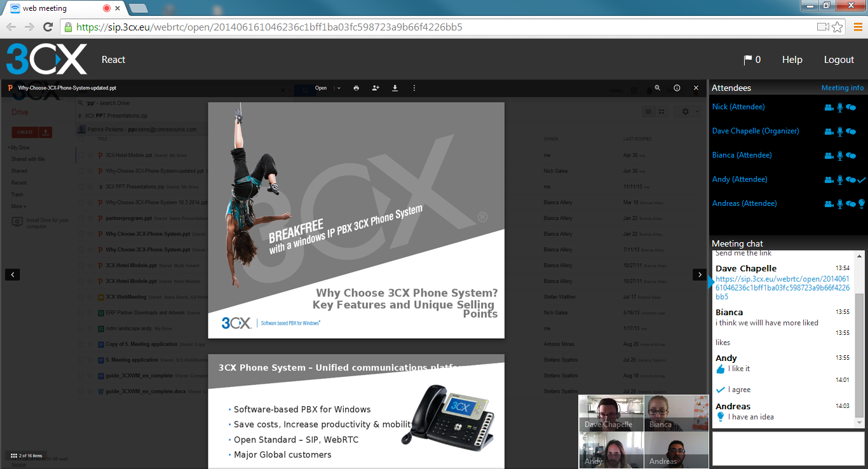Open chat bubble for Bianca
The image size is (868, 469).
click(851, 156)
